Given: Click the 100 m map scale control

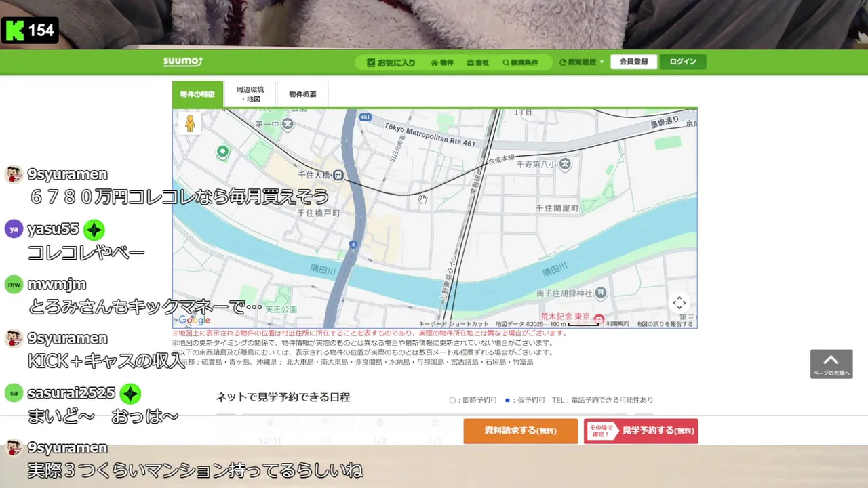Looking at the screenshot, I should pyautogui.click(x=574, y=324).
